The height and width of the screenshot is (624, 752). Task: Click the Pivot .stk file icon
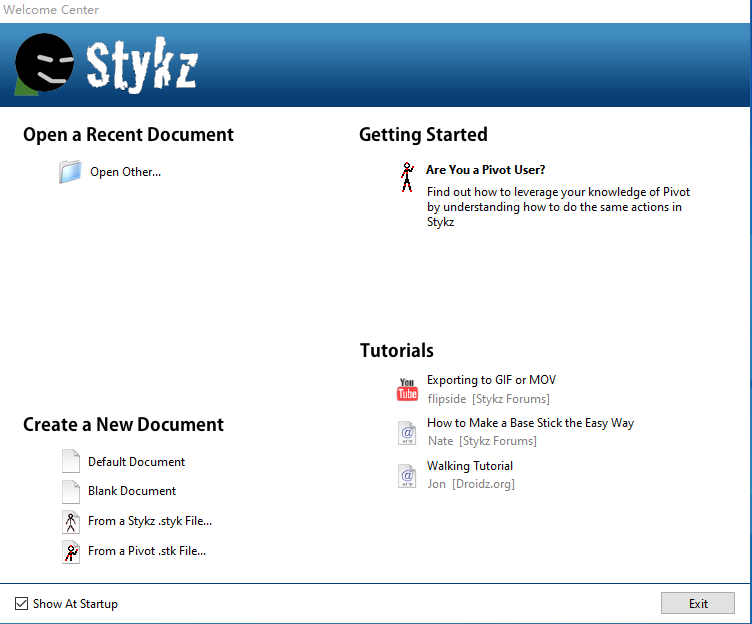click(71, 552)
